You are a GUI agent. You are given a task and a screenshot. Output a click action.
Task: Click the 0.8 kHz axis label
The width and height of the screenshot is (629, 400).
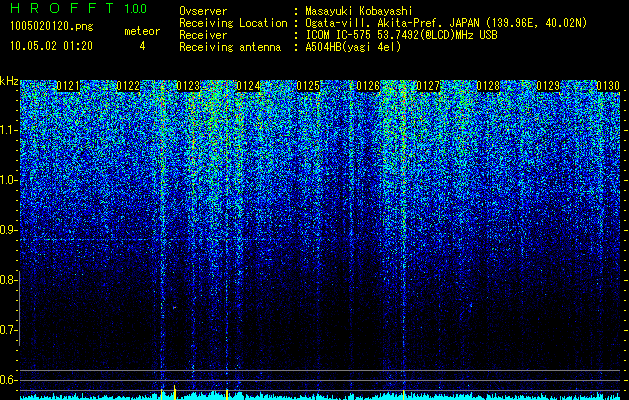tap(8, 280)
